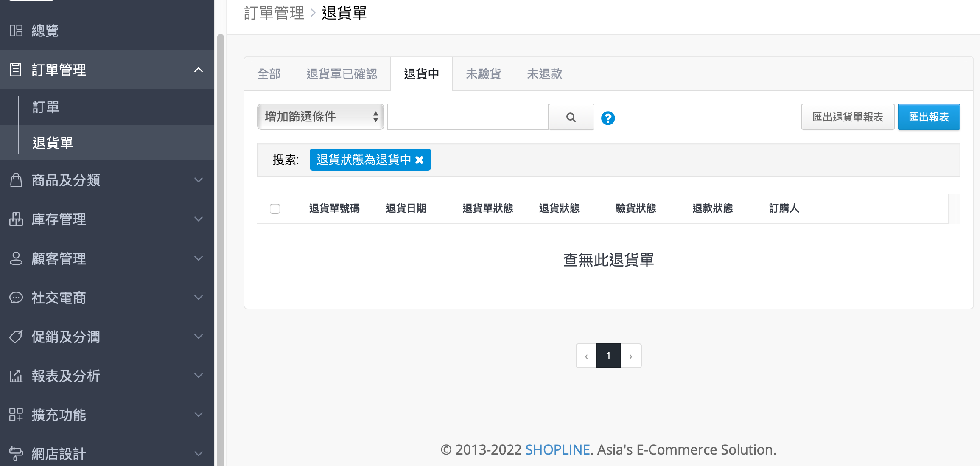Open the 退貨單 submenu item
The height and width of the screenshot is (466, 980).
[107, 143]
